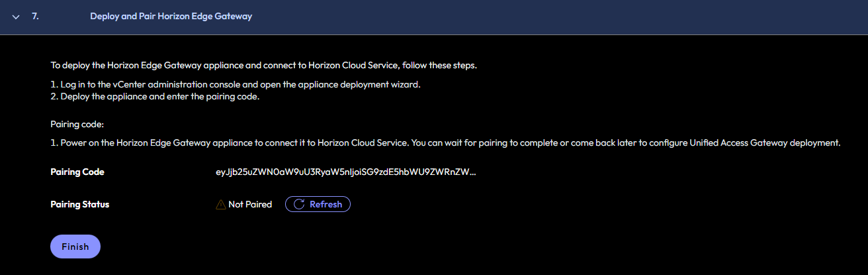The height and width of the screenshot is (275, 868).
Task: Click the 'Not Paired' status text
Action: click(x=250, y=204)
